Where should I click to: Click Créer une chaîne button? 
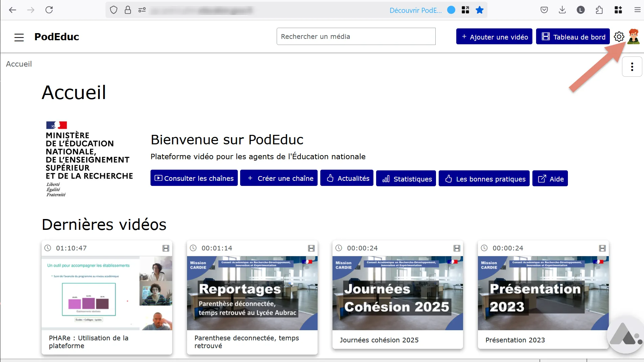(279, 178)
